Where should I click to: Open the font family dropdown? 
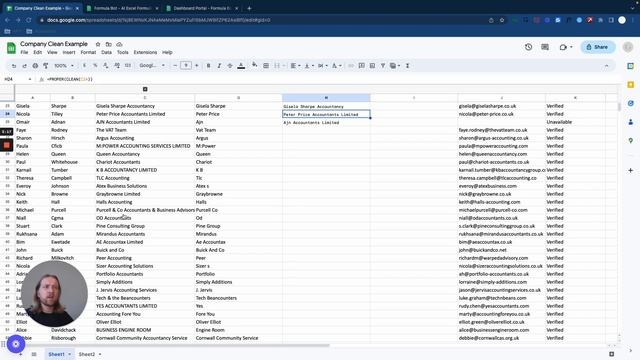152,66
